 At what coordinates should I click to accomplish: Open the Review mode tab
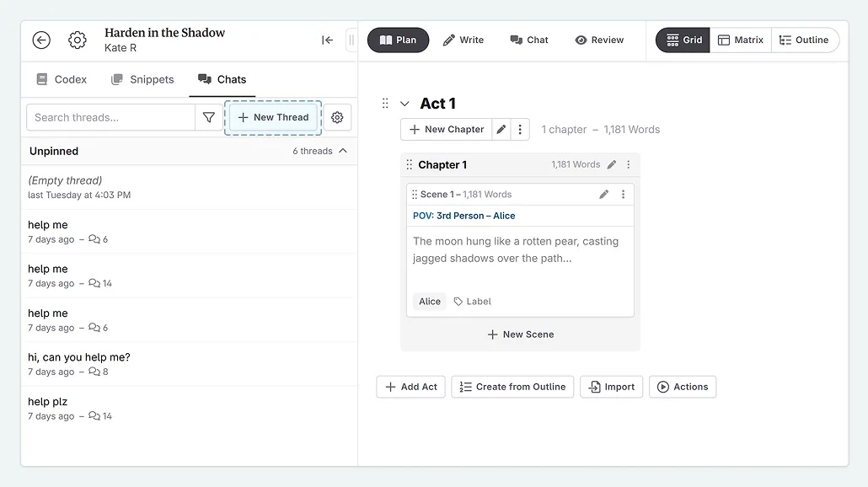tap(599, 40)
